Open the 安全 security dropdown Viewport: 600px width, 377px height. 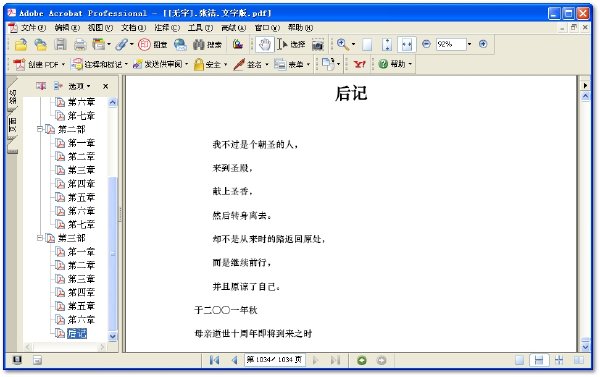210,64
